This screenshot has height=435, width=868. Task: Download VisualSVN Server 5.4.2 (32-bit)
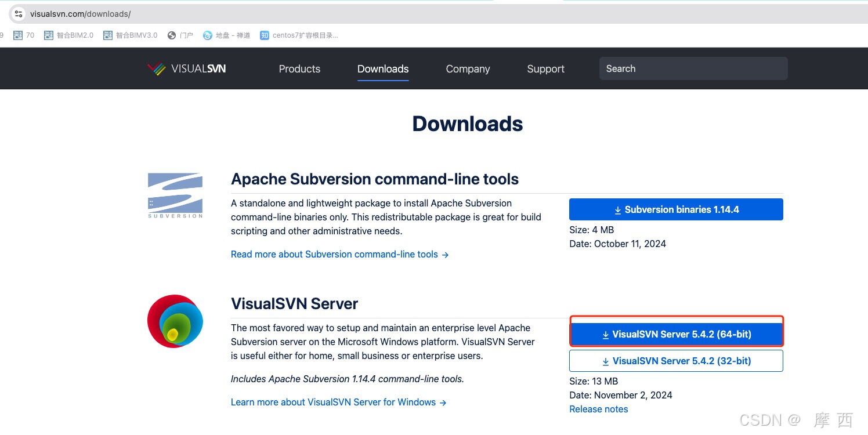click(676, 361)
